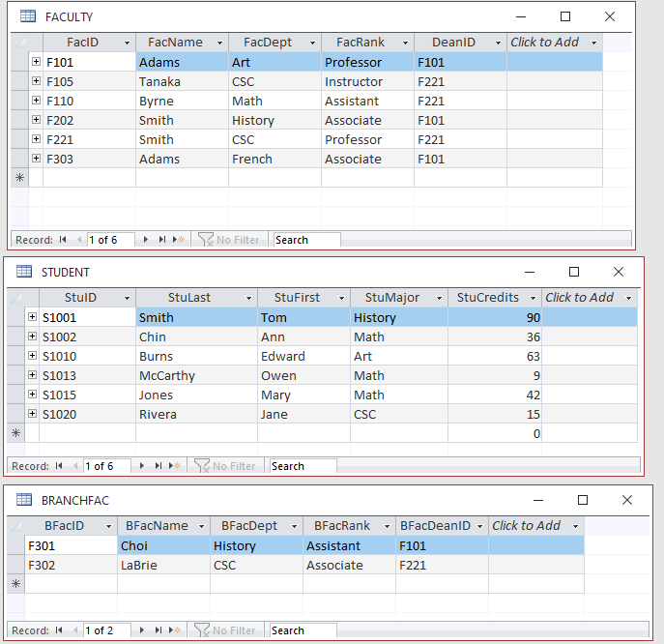Image resolution: width=664 pixels, height=644 pixels.
Task: Click the Search box in STUDENT window
Action: (303, 466)
